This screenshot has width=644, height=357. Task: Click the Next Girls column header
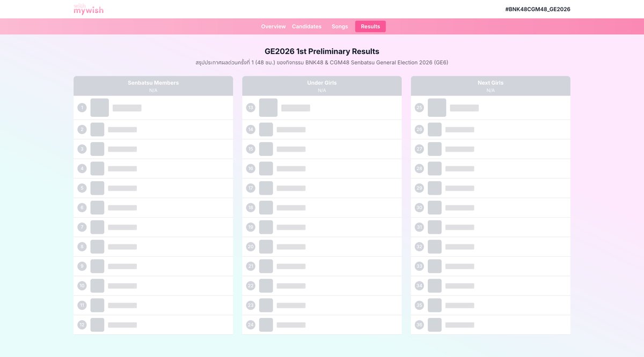pos(491,86)
